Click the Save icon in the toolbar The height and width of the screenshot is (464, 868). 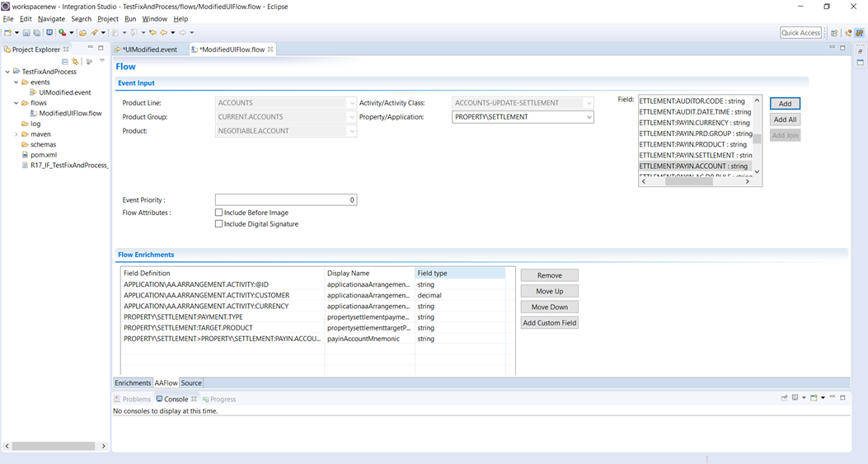[27, 33]
